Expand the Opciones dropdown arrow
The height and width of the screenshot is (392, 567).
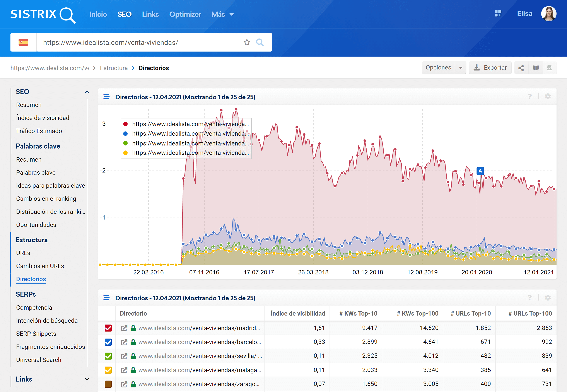coord(460,68)
